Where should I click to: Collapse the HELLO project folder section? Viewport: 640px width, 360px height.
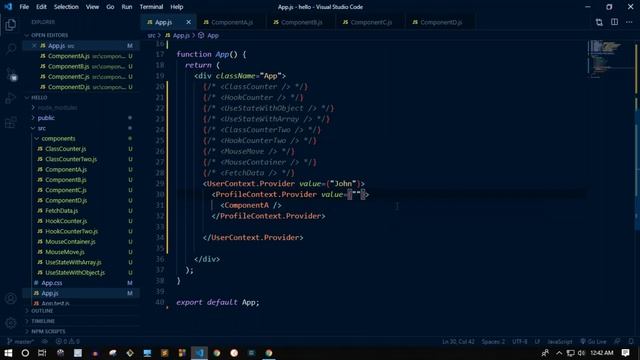point(39,98)
